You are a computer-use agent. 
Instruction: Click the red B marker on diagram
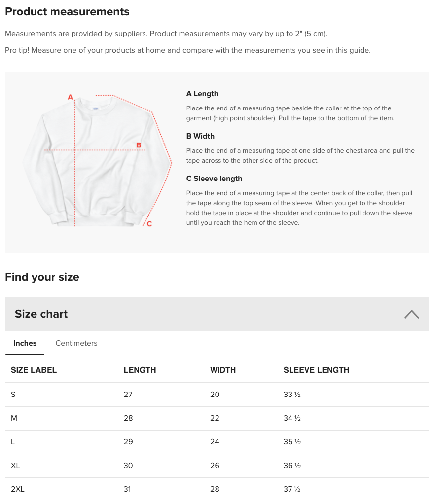click(139, 145)
